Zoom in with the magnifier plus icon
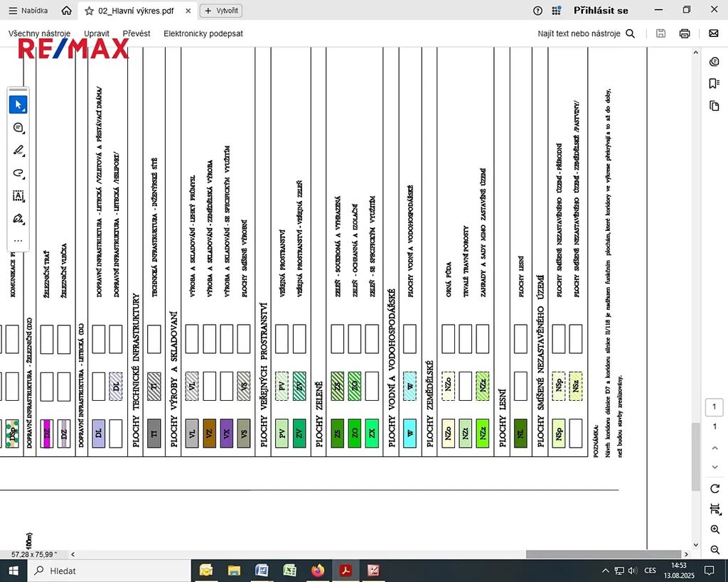This screenshot has height=582, width=728. 714,530
